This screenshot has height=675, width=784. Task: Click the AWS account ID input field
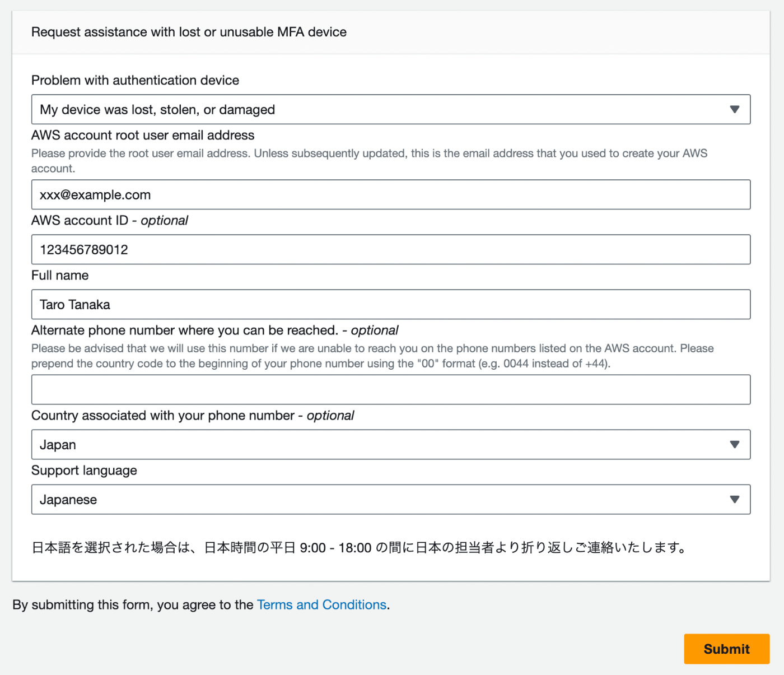tap(391, 249)
